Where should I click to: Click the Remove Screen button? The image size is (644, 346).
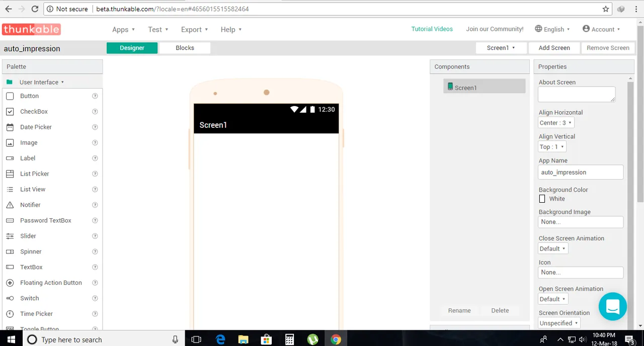click(x=608, y=48)
